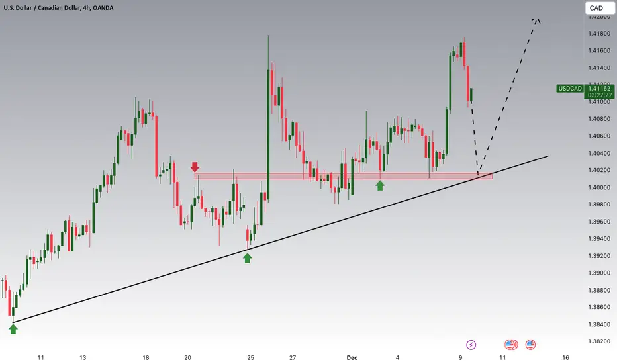The image size is (617, 364).
Task: Open the CAD currency selector
Action: (599, 8)
